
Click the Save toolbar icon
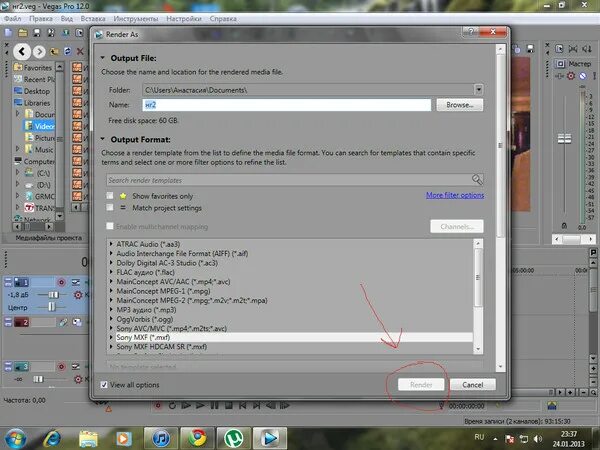click(37, 33)
